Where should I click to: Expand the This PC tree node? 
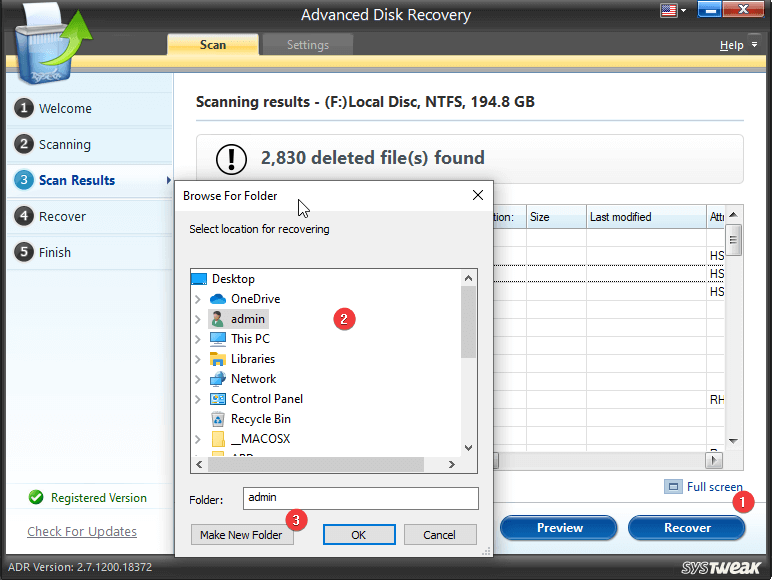point(198,339)
